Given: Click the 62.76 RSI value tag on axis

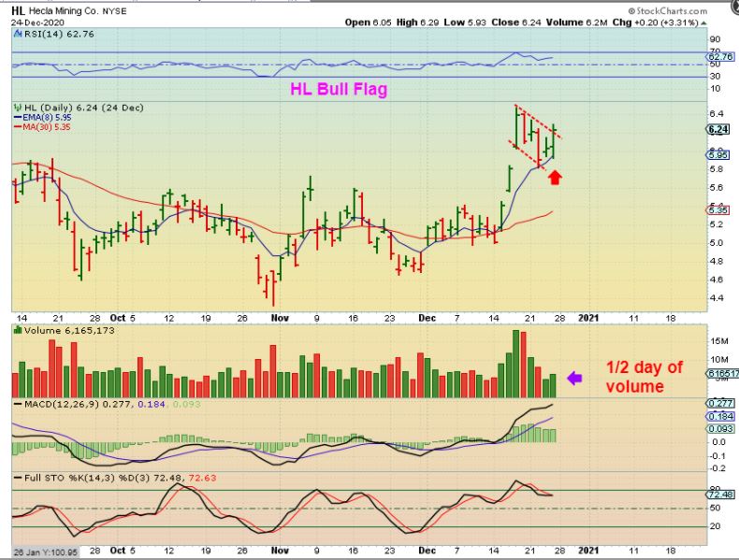Looking at the screenshot, I should coord(721,56).
